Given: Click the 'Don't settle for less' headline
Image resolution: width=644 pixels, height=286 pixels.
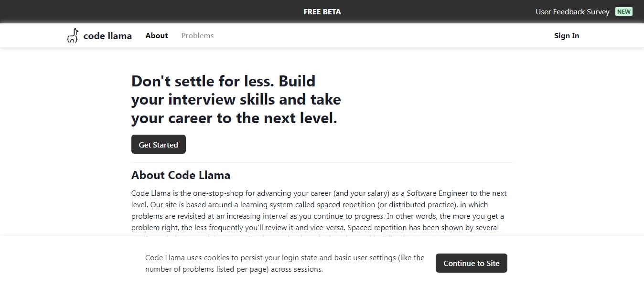Looking at the screenshot, I should pos(223,81).
